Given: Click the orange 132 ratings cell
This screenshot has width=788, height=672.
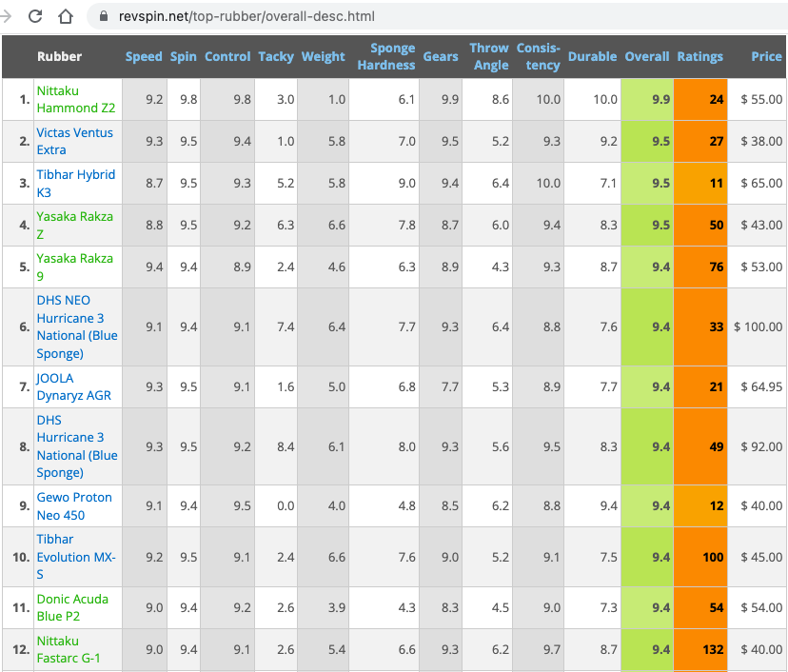Looking at the screenshot, I should coord(700,650).
